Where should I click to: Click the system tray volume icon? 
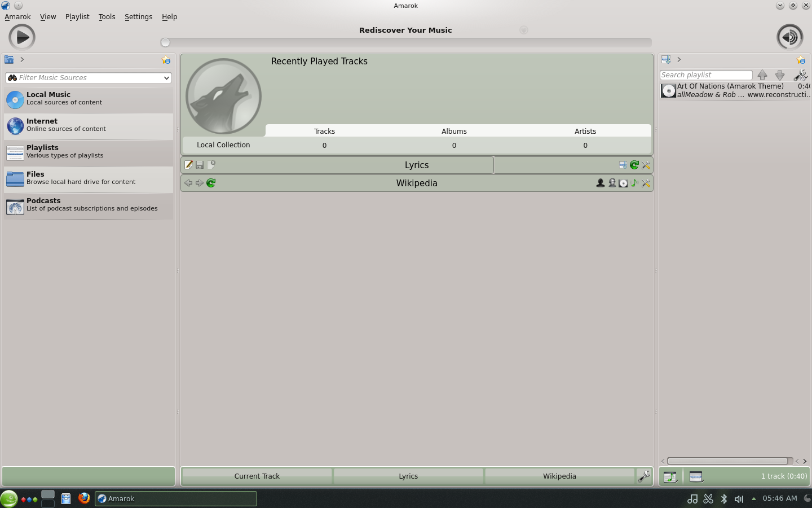739,499
